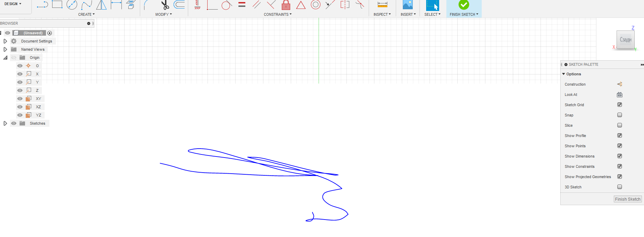Activate the Unsaved component radio button
Screen dimensions: 644x237
click(50, 33)
